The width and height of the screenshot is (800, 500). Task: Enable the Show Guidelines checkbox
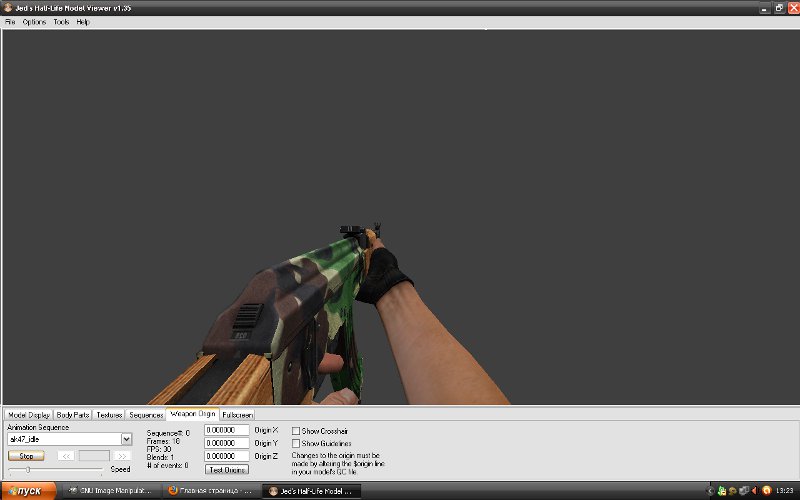(296, 443)
